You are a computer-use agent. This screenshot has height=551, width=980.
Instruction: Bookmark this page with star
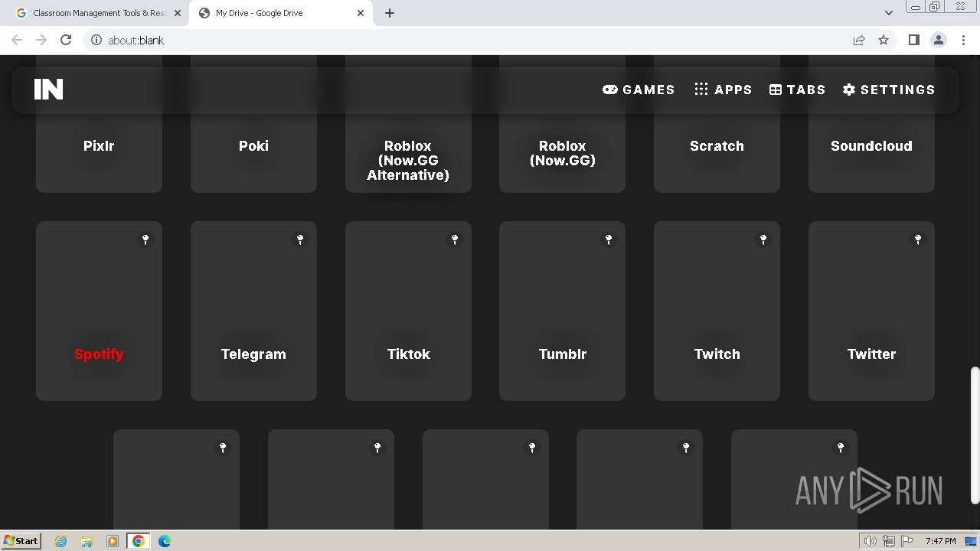coord(884,40)
